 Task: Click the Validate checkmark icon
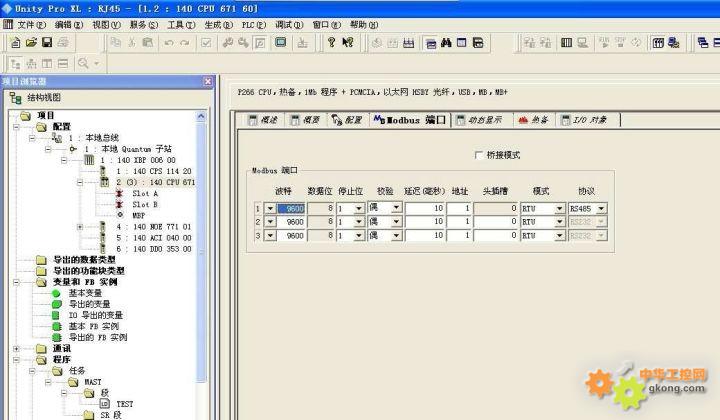pos(206,43)
